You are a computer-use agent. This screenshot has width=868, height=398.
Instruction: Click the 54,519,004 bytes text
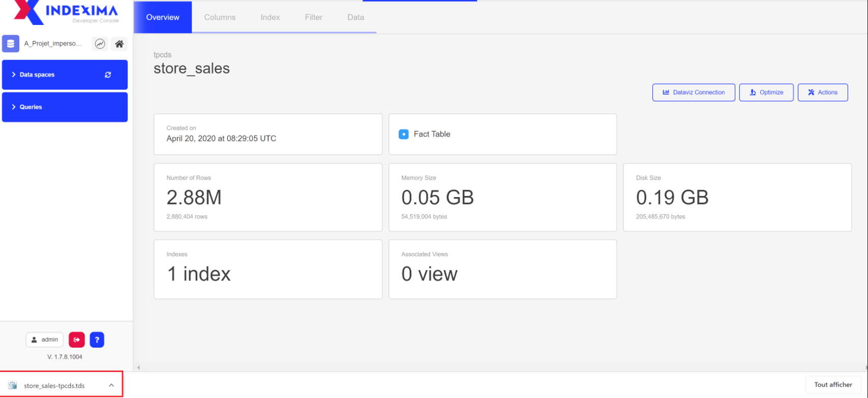point(424,217)
